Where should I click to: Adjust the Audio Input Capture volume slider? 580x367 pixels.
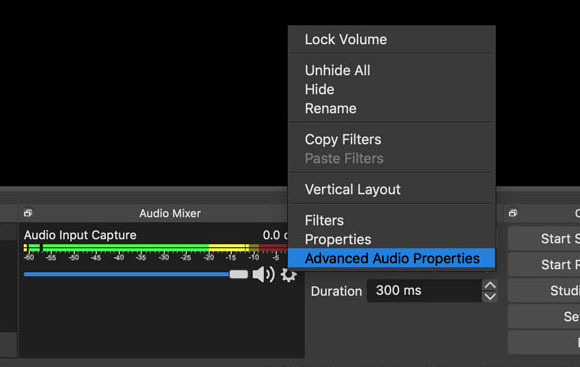click(135, 274)
